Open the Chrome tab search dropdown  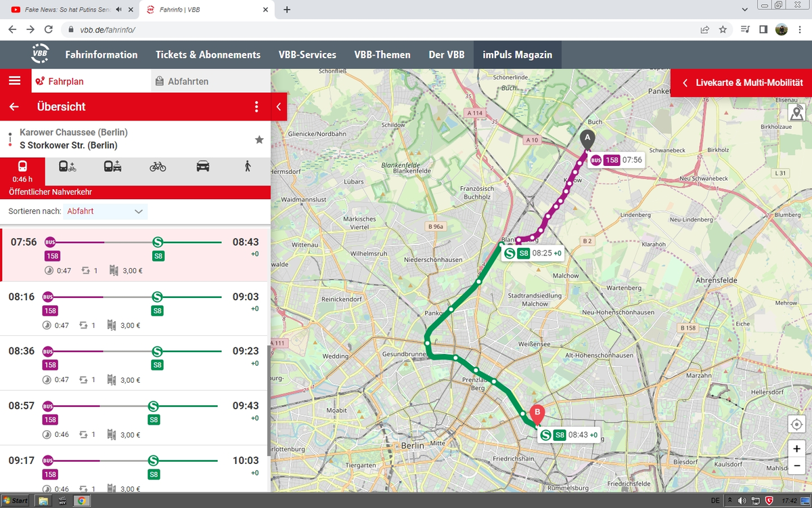tap(745, 9)
